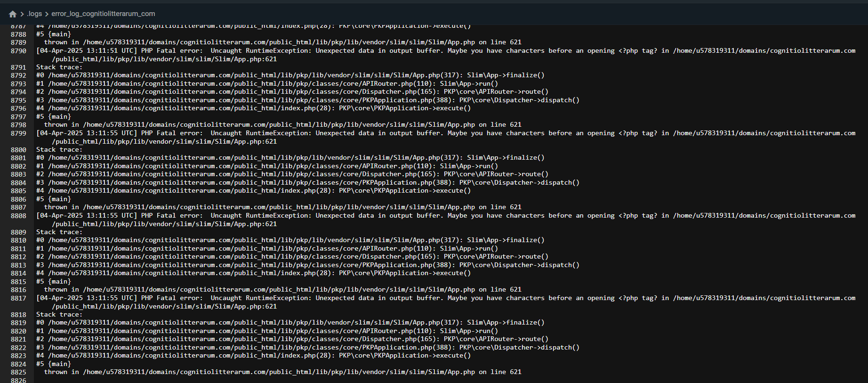Click line number 8808

(x=19, y=216)
